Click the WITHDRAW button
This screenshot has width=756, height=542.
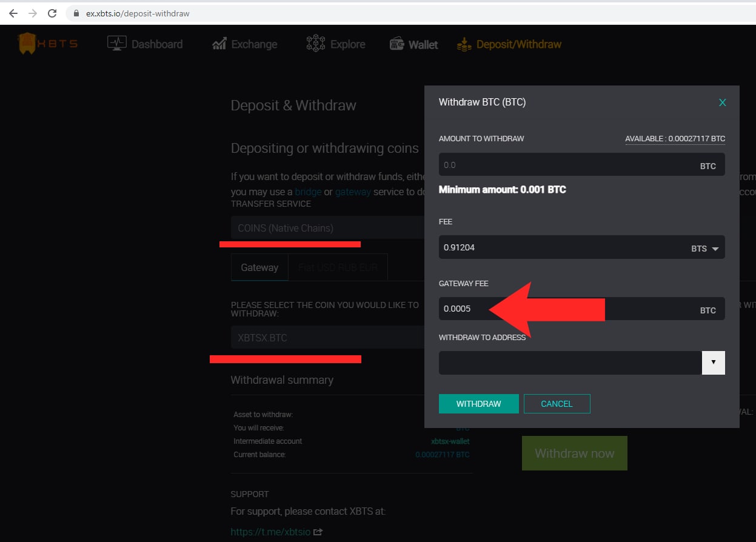(x=479, y=404)
